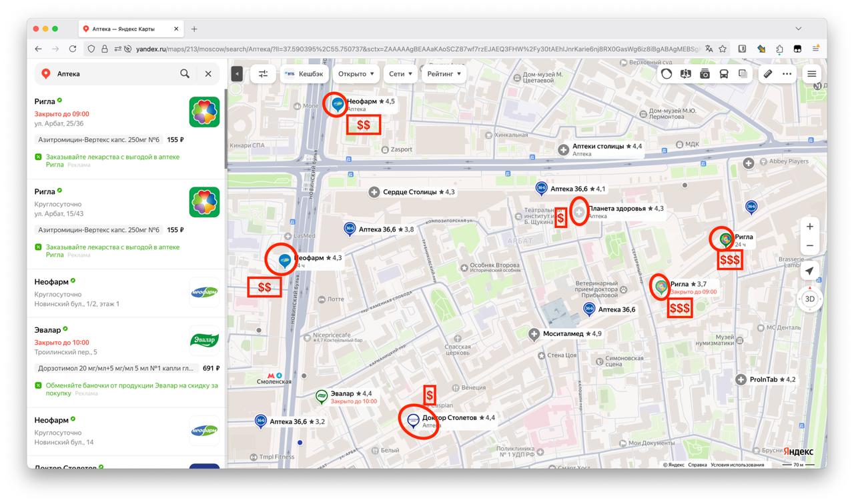The width and height of the screenshot is (854, 504).
Task: Click the site lock icon
Action: [x=105, y=49]
